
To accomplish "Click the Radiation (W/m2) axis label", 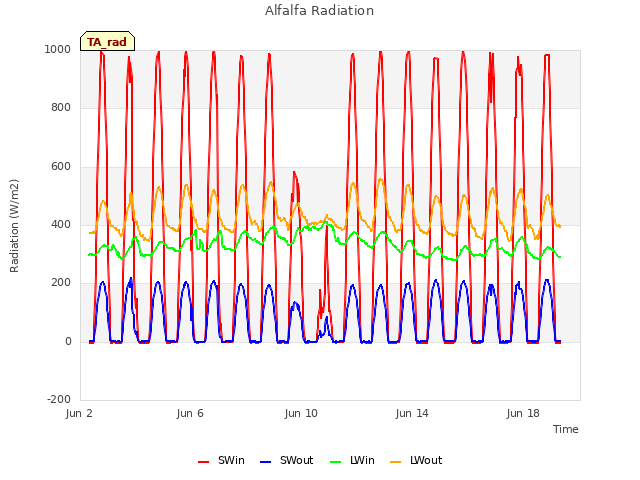I will tap(14, 226).
